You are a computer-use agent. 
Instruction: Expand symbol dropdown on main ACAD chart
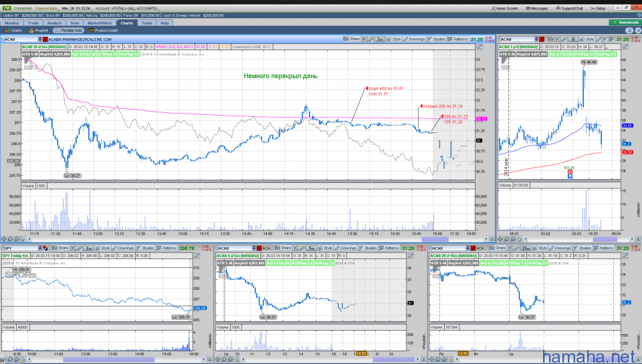tap(40, 39)
